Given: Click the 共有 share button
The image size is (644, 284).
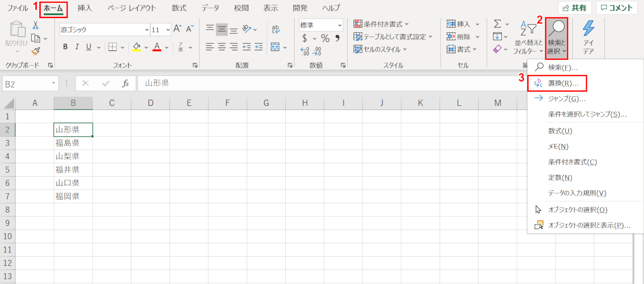Looking at the screenshot, I should pyautogui.click(x=575, y=8).
